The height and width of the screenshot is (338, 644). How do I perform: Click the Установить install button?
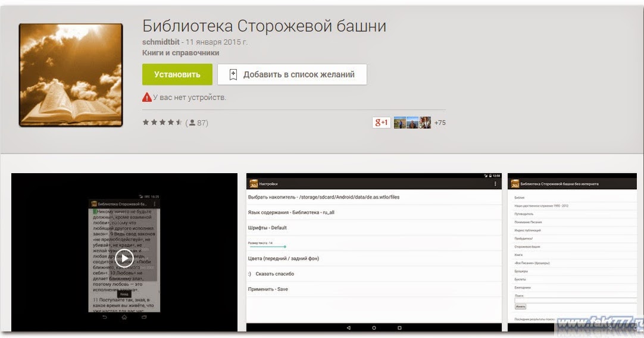pos(177,74)
